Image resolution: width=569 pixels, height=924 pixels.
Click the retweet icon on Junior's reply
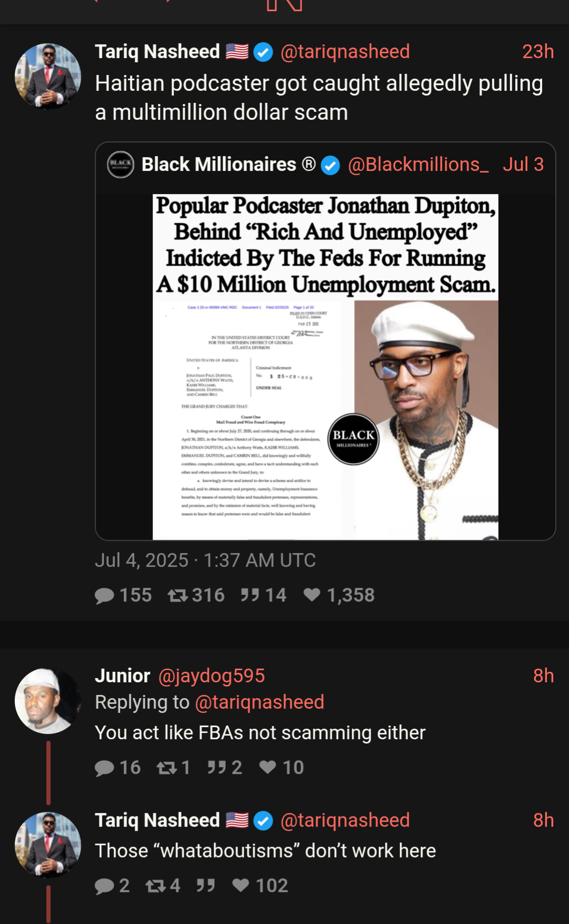[167, 768]
